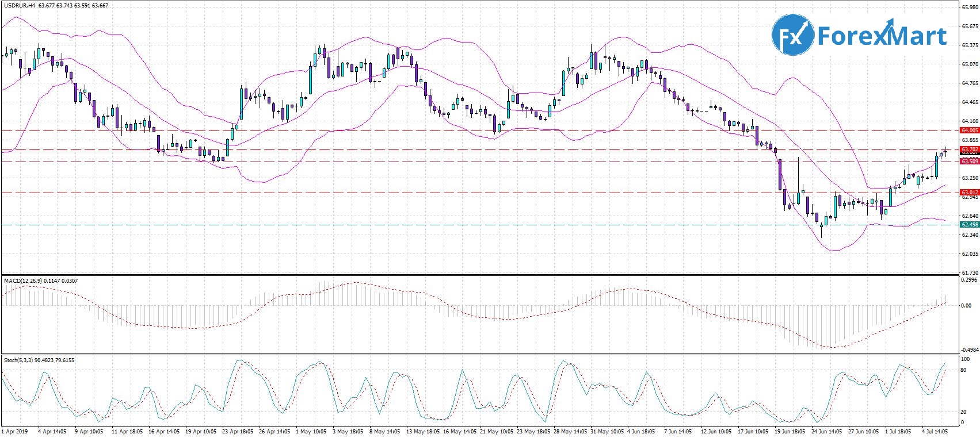Click the 9 Apr 10:05 date label
This screenshot has width=980, height=438.
(89, 432)
